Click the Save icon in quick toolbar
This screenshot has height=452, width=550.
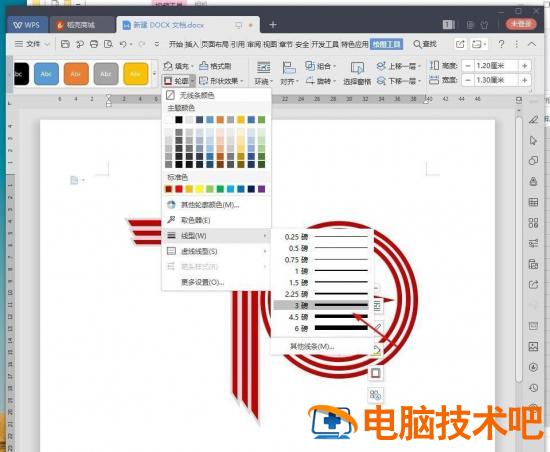click(x=65, y=44)
